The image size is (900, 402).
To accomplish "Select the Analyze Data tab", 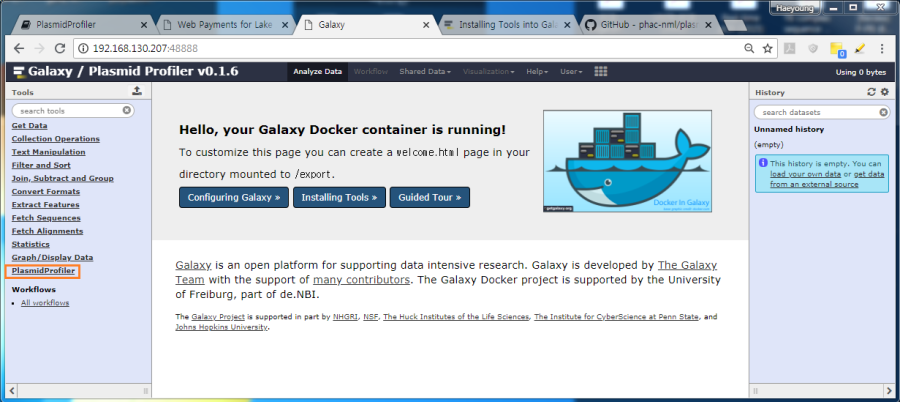I will coord(317,72).
